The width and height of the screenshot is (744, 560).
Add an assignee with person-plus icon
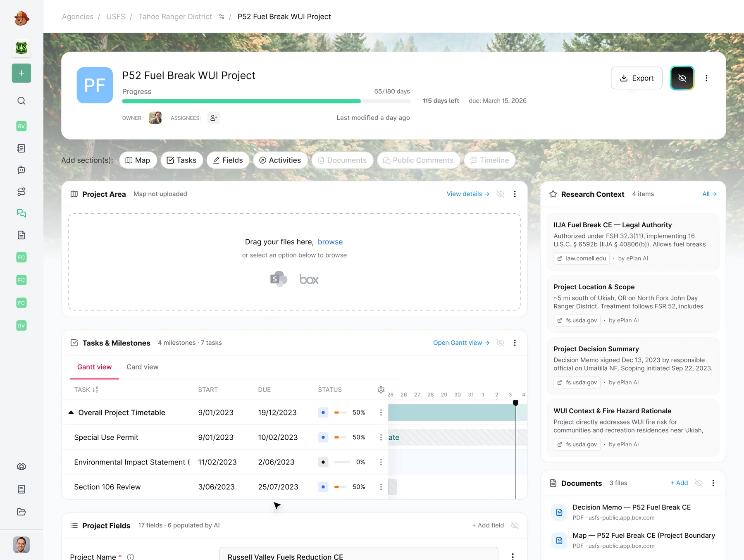click(x=214, y=118)
